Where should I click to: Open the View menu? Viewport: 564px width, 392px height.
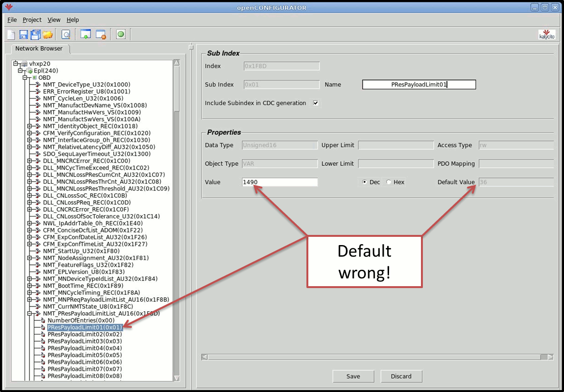[x=54, y=20]
